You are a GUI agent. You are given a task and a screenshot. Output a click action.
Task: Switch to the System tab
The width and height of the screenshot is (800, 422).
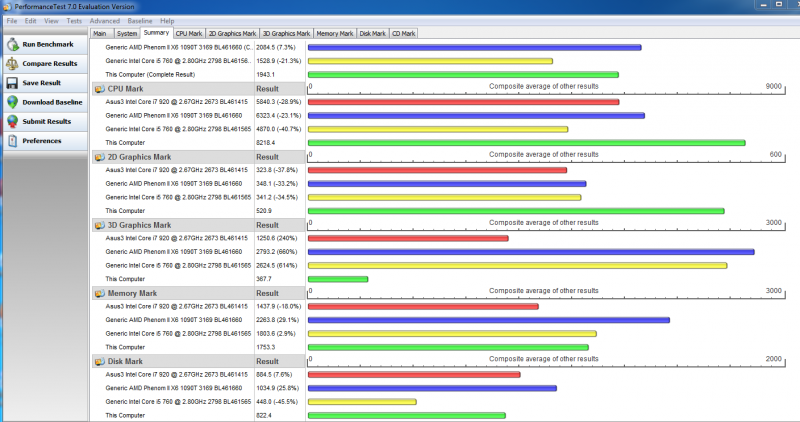click(x=126, y=33)
